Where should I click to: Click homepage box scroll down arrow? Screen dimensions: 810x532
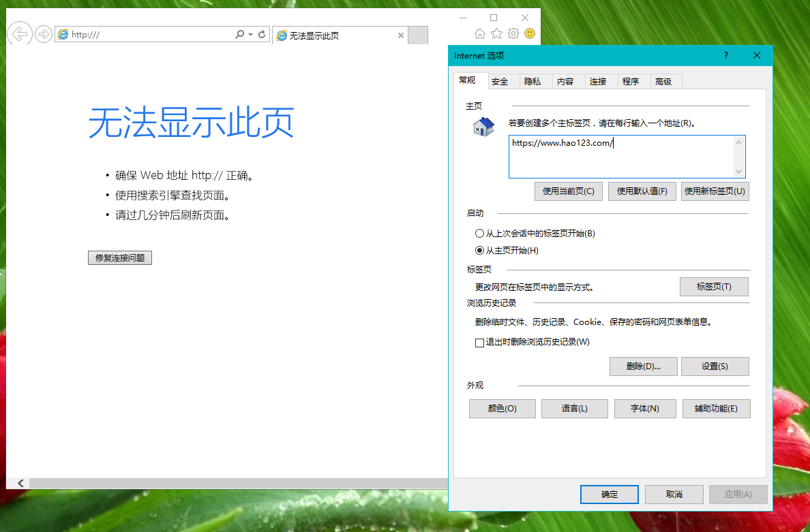(738, 171)
